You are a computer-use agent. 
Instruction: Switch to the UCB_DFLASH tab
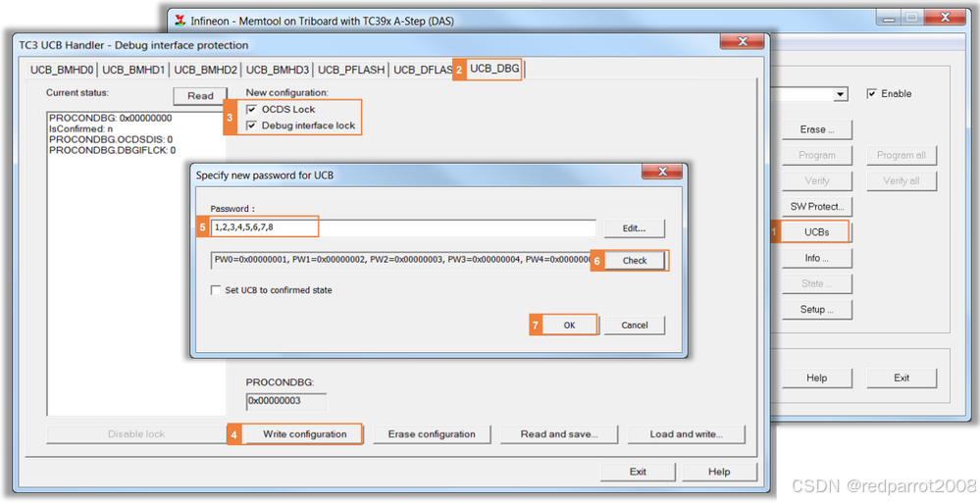pyautogui.click(x=422, y=70)
